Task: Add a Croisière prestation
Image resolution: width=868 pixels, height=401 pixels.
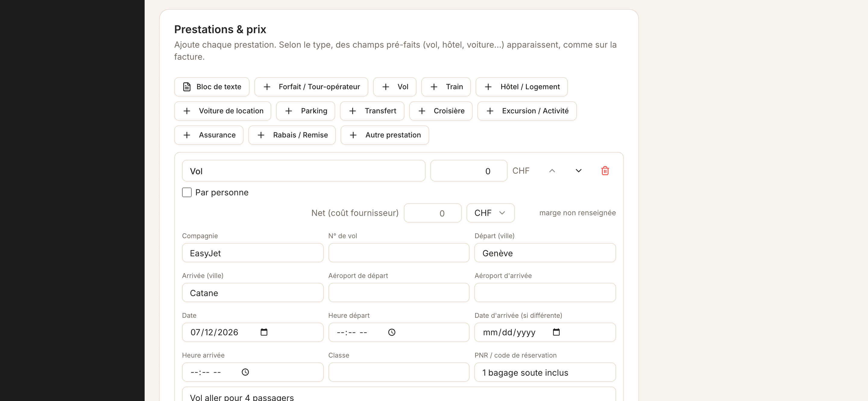Action: click(x=441, y=111)
